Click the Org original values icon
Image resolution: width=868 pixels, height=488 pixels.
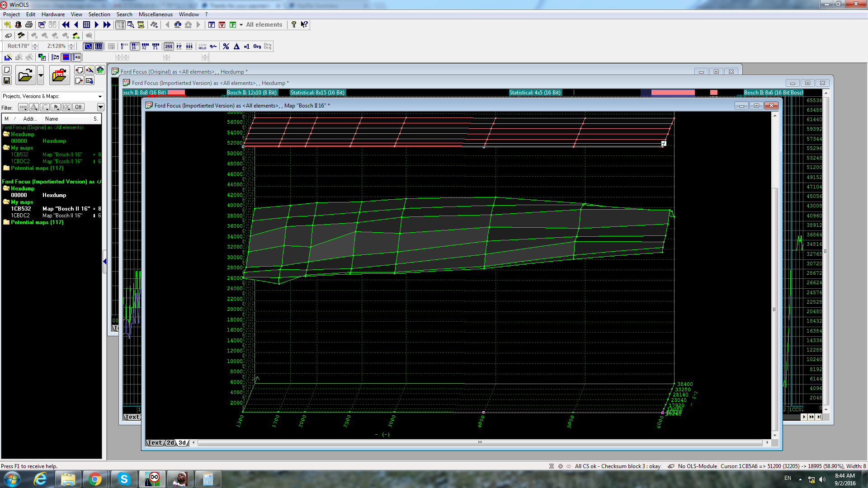click(x=257, y=47)
